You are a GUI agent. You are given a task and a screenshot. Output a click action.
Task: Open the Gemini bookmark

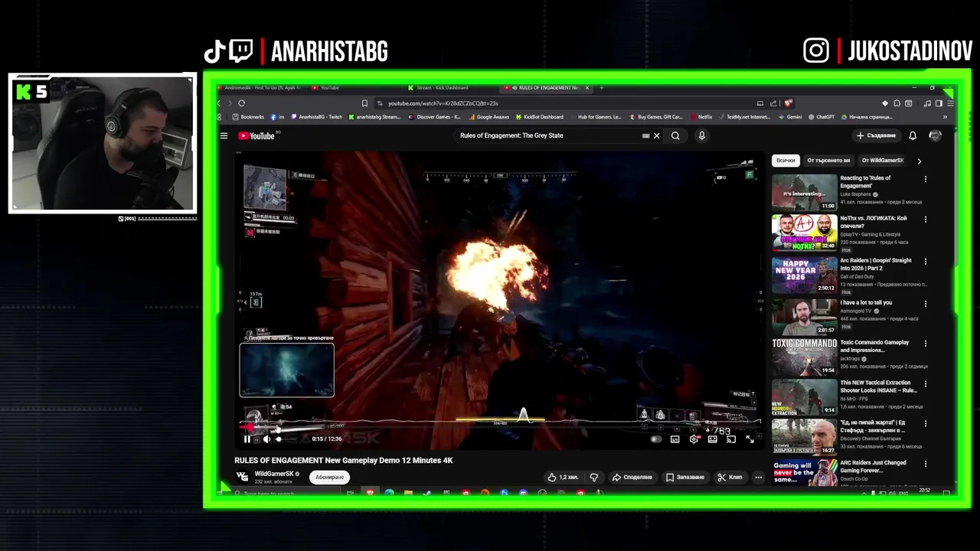click(790, 117)
